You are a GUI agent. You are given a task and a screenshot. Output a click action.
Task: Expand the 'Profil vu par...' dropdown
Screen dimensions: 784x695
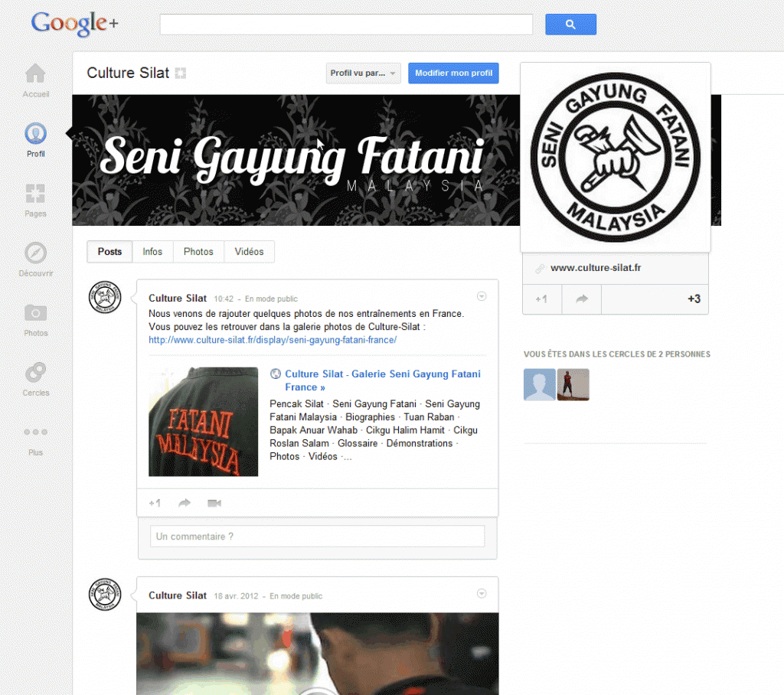coord(364,73)
